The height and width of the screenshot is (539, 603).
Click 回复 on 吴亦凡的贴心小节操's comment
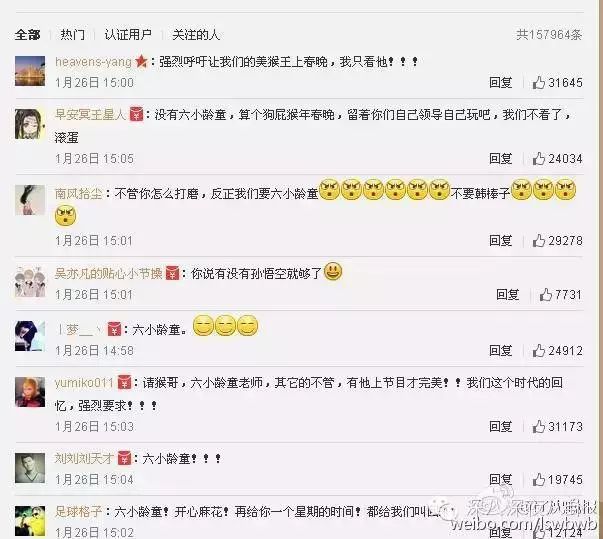point(508,295)
